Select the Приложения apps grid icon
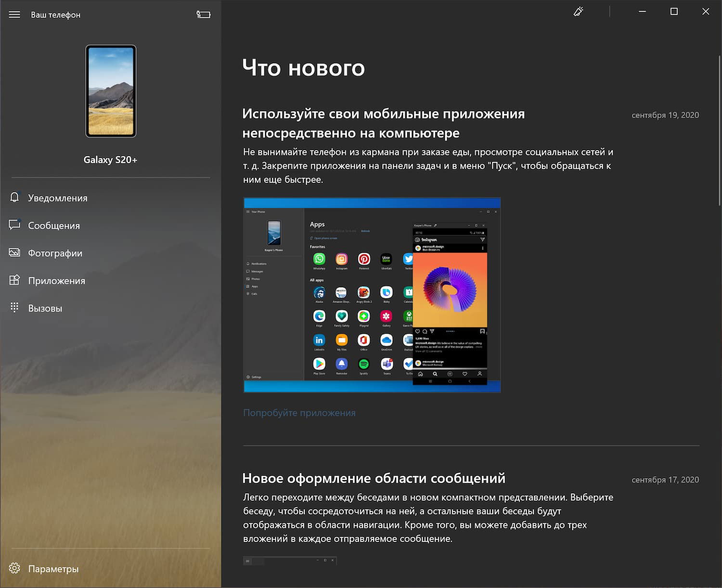Screen dimensions: 722x588 pos(14,280)
